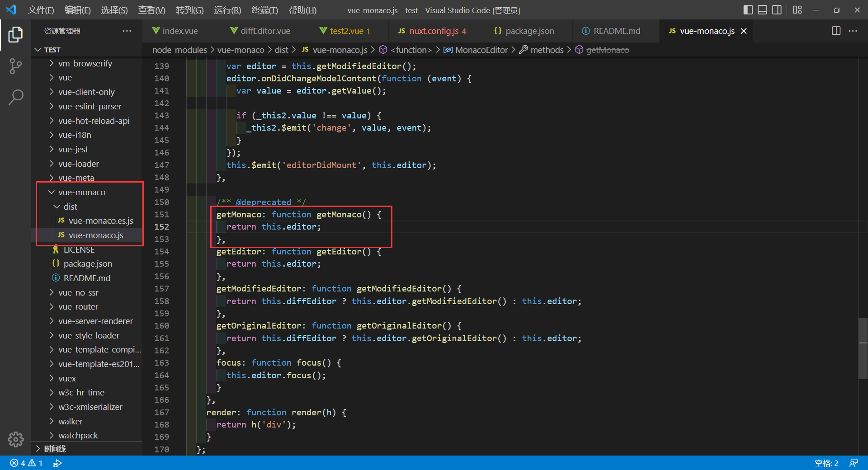Open editor More Actions ellipsis
Image resolution: width=868 pixels, height=470 pixels.
853,31
